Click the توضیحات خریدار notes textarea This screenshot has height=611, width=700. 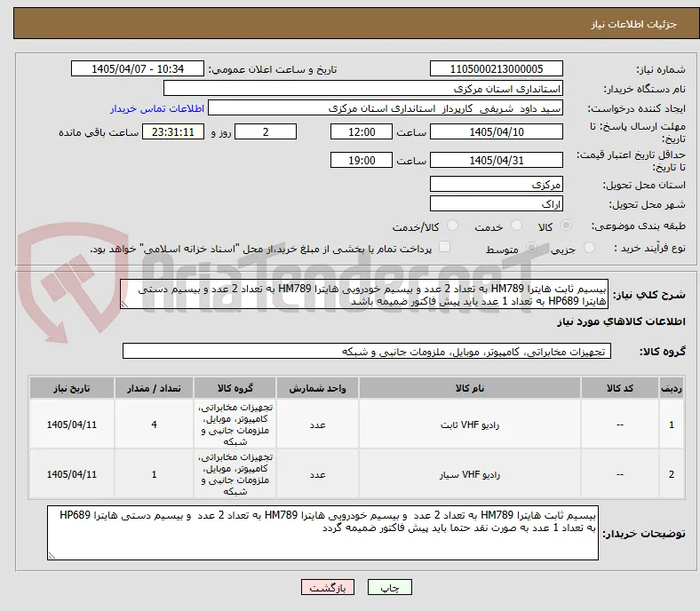pos(322,533)
